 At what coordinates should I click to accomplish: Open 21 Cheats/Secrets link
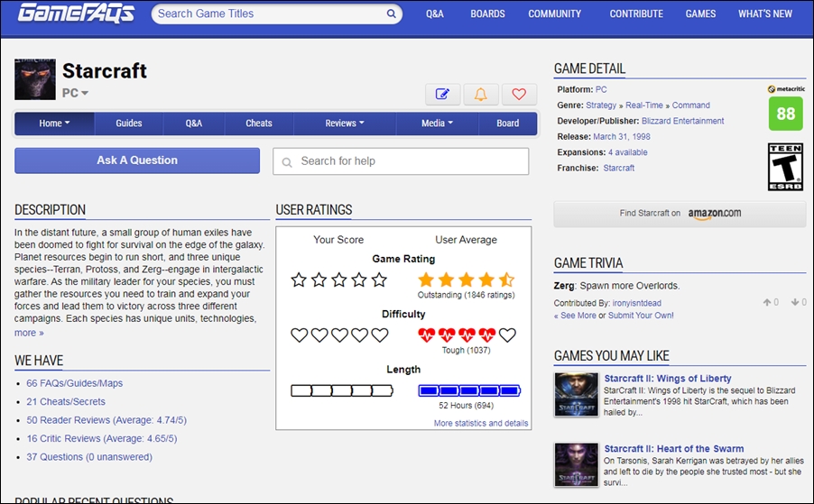[66, 401]
